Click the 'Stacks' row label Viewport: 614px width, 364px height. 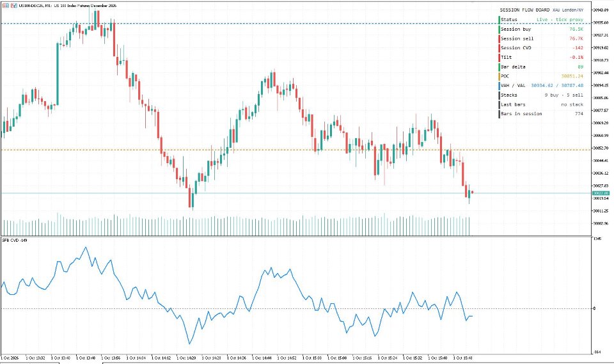[x=508, y=95]
